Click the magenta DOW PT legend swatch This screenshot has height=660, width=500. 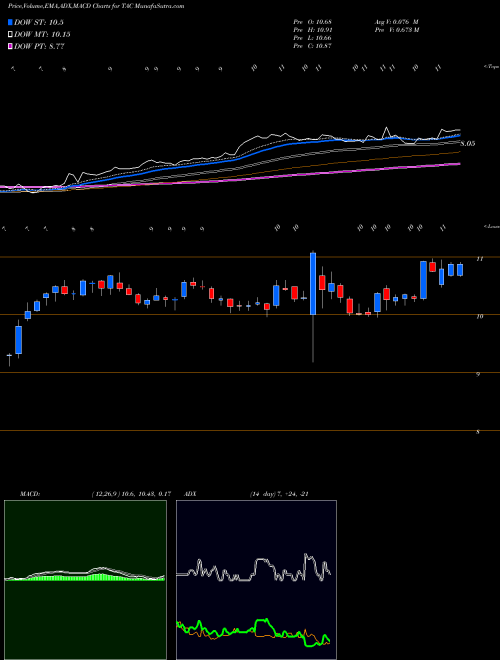point(10,46)
